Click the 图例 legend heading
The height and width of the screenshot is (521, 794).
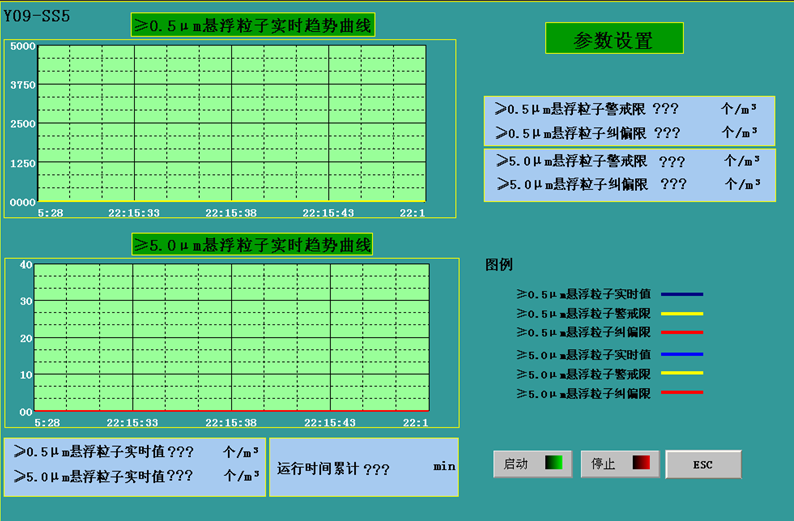[499, 264]
